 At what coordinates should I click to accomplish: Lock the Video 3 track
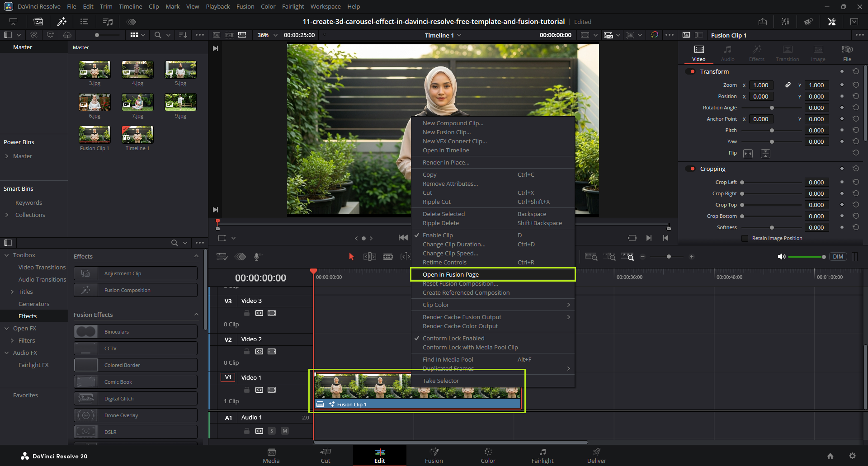pos(247,313)
